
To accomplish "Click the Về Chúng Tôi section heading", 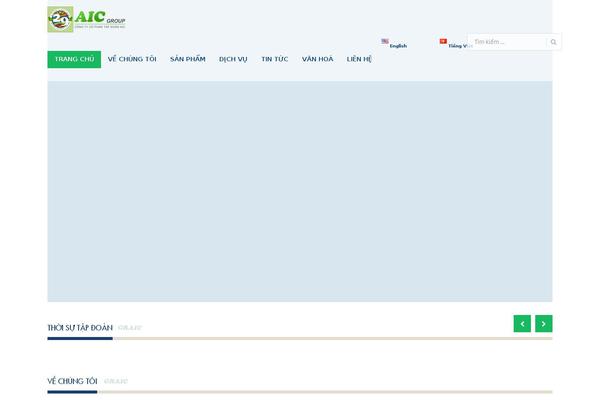I will pos(72,382).
